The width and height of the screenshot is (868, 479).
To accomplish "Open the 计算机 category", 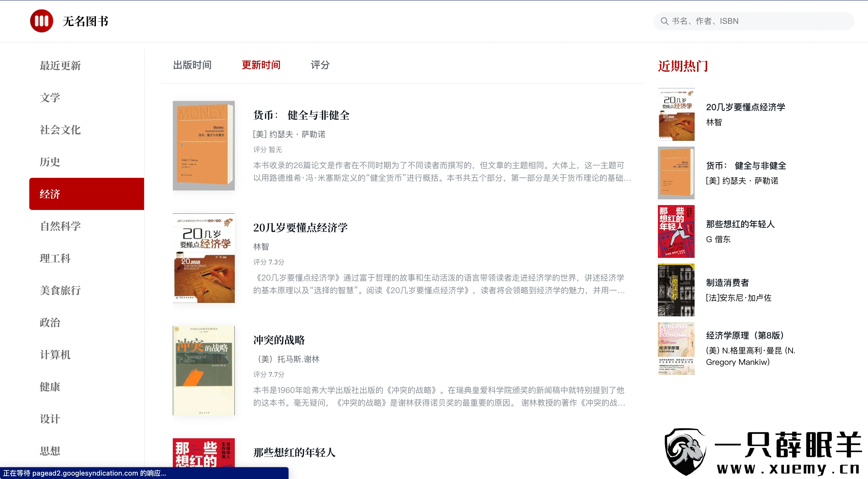I will 55,355.
